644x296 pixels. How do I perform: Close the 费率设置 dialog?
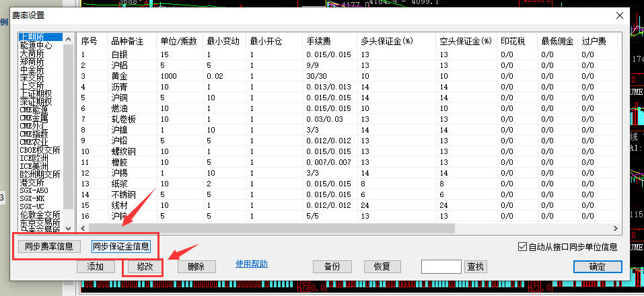620,16
